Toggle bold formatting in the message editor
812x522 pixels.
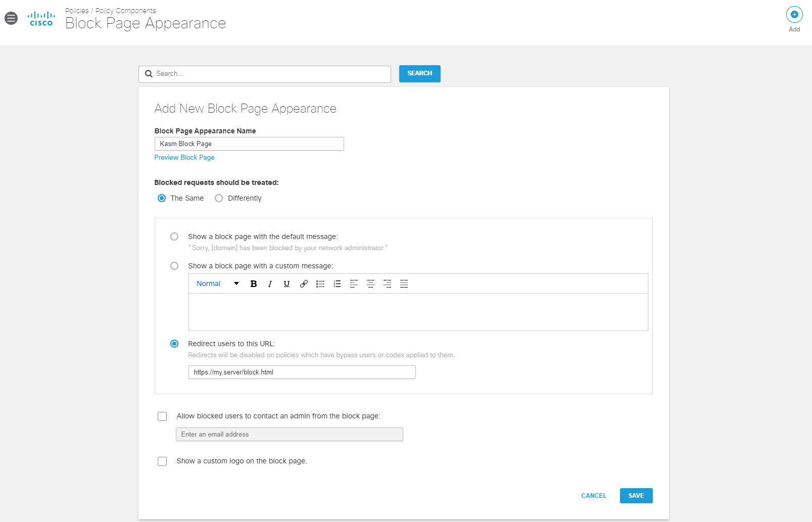253,283
